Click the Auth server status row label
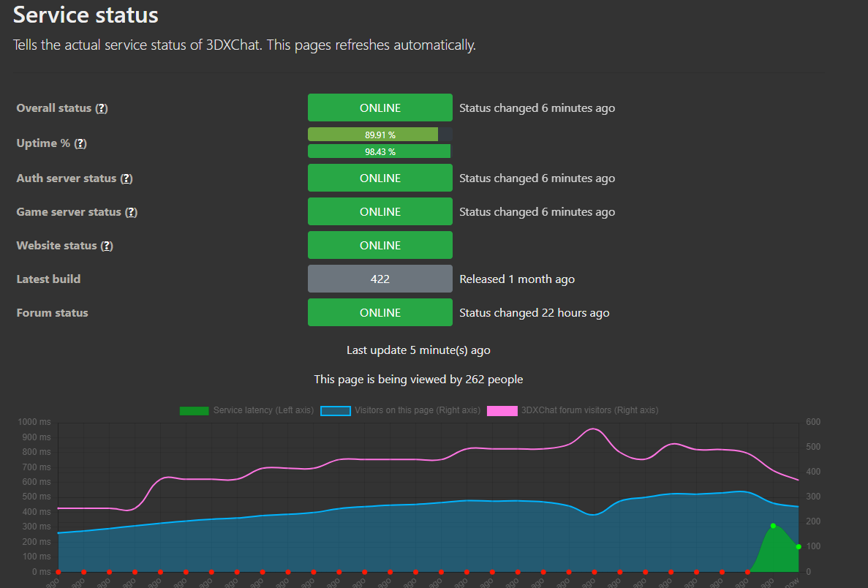Screen dimensions: 868x588 click(67, 178)
